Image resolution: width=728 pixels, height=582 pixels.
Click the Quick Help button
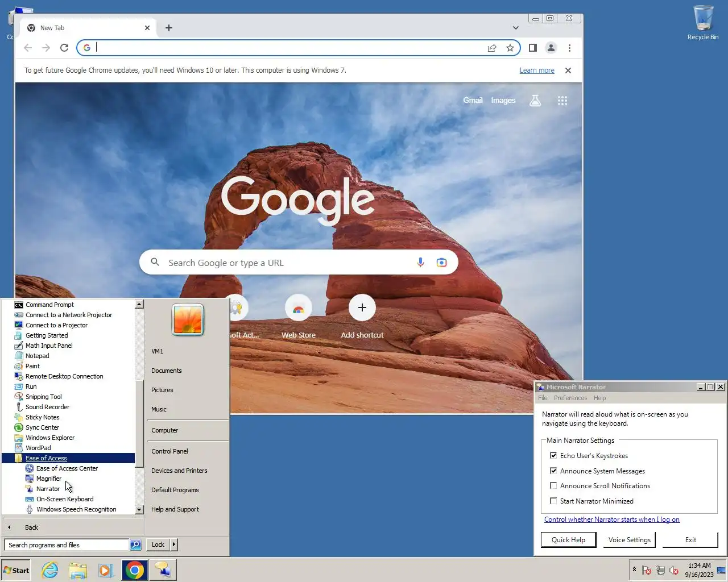568,540
